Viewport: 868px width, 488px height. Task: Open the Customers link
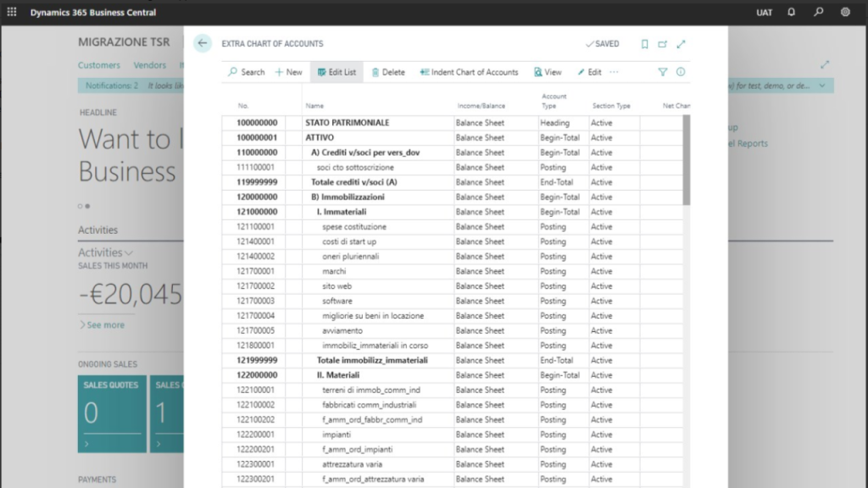(x=99, y=65)
